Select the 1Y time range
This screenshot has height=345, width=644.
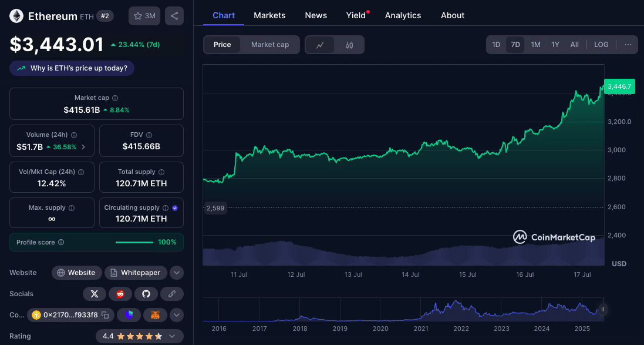(x=555, y=45)
